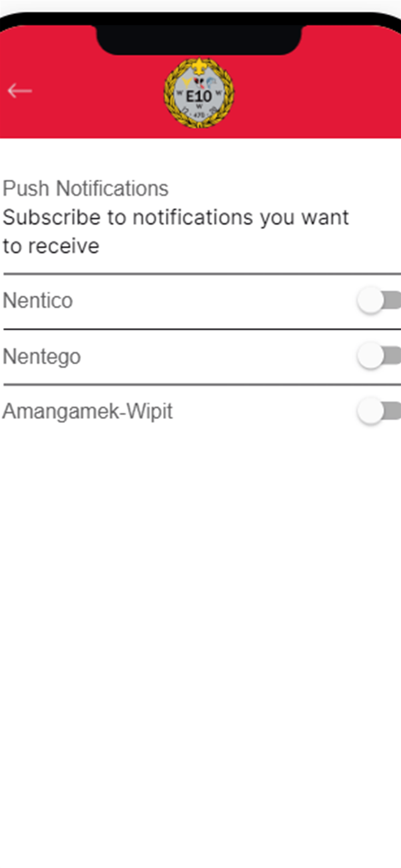
Task: Click the gold fleur-de-lis atop the badge
Action: tap(199, 66)
